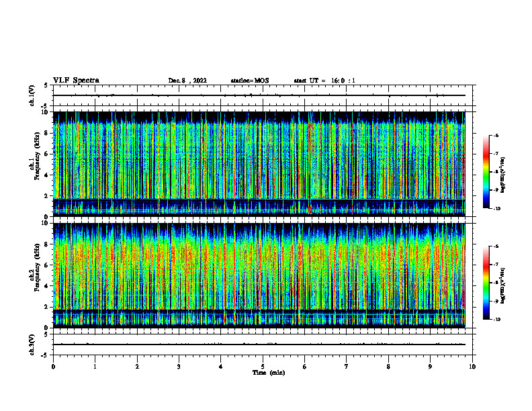Click the ch.2 spectrogram color scale bar

486,283
